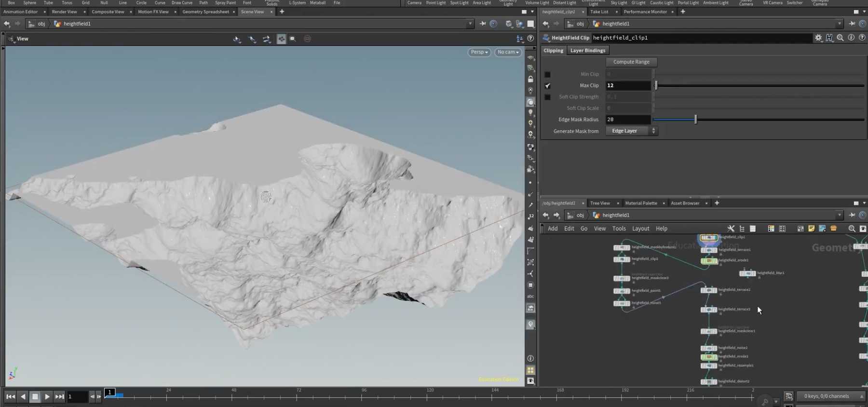Click the sticky note icon in network editor

pyautogui.click(x=811, y=229)
